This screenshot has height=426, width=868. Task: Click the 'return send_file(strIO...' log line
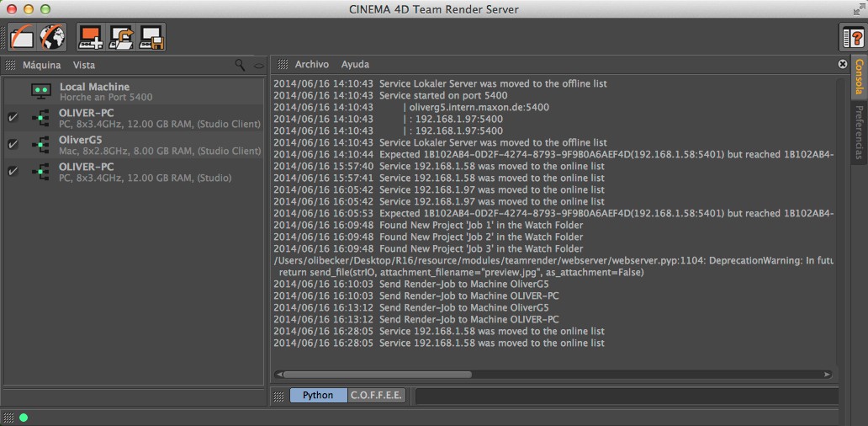point(461,273)
